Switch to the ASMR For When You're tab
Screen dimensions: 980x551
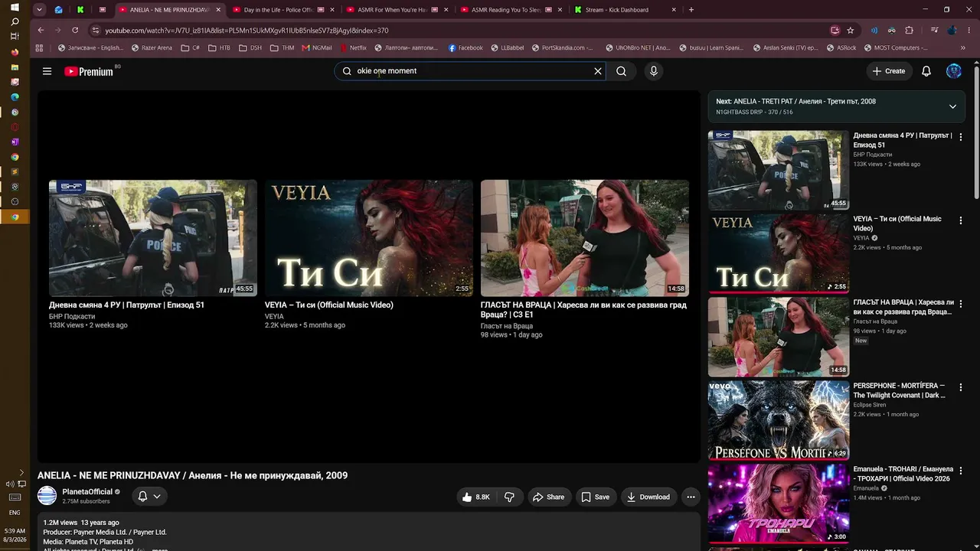click(396, 10)
